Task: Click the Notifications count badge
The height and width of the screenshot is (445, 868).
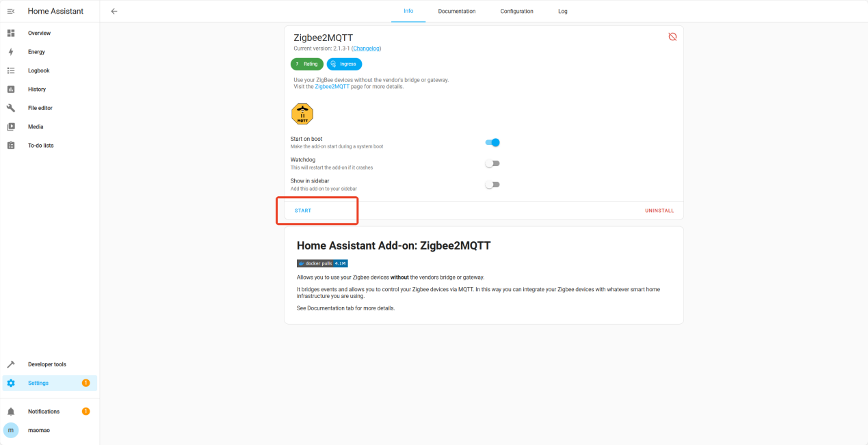Action: pyautogui.click(x=86, y=412)
